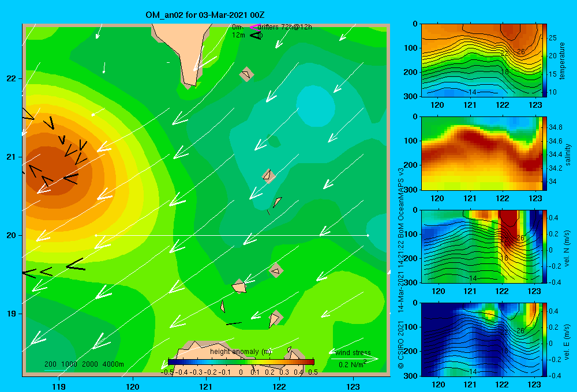The height and width of the screenshot is (392, 577).
Task: Click latitude label 21 on the main map
Action: pos(11,157)
